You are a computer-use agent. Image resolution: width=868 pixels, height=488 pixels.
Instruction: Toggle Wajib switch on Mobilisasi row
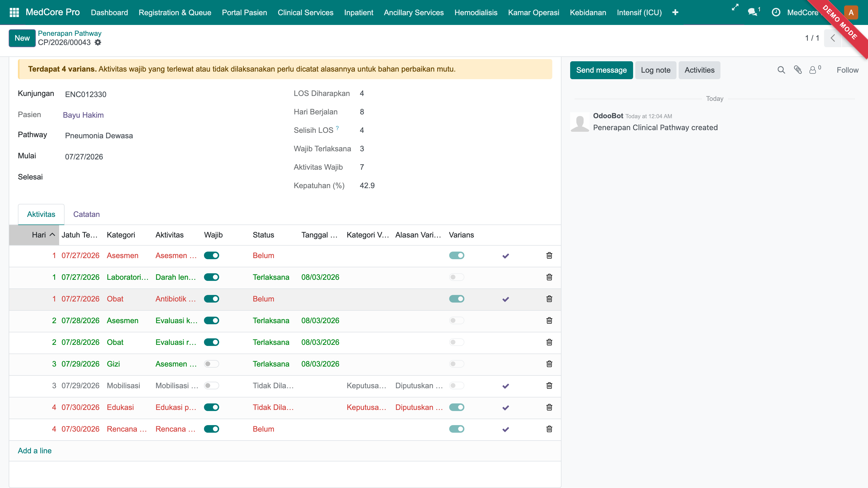point(212,386)
